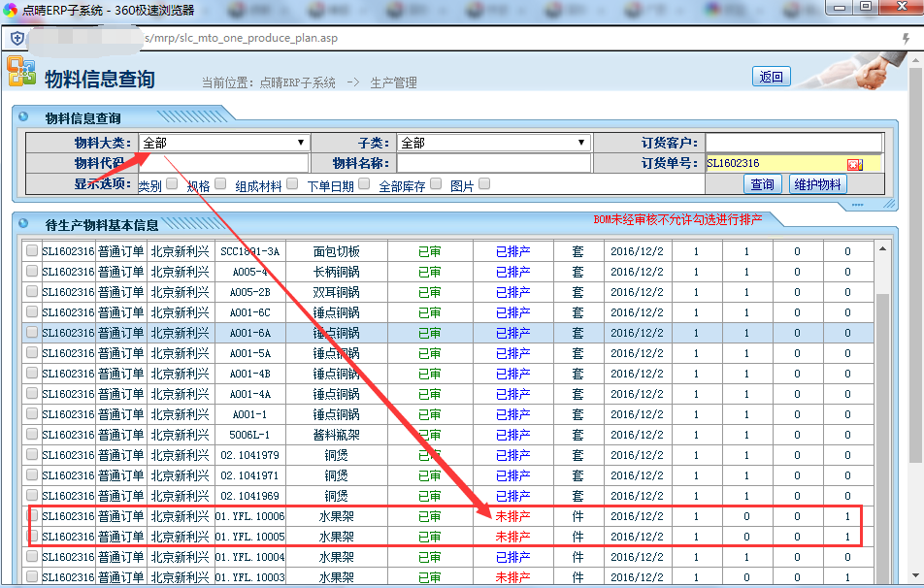Check the 图片 display option checkbox
Viewport: 924px width, 588px height.
coord(484,183)
